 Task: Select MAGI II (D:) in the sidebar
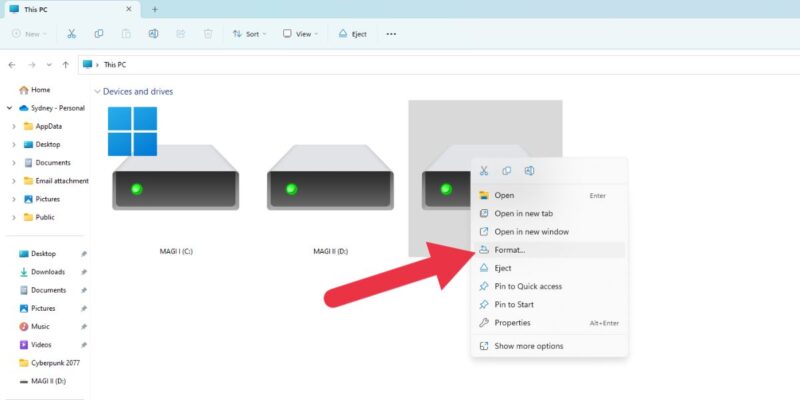pos(42,381)
